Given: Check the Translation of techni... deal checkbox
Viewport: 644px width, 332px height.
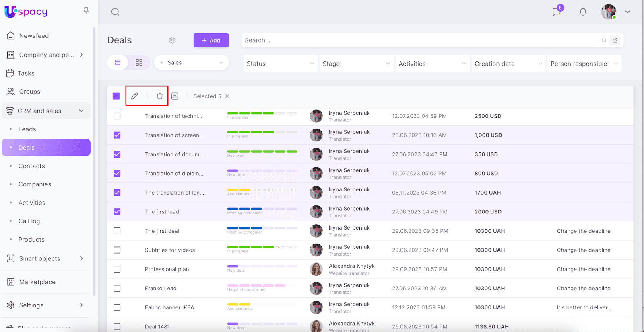Looking at the screenshot, I should [x=117, y=116].
